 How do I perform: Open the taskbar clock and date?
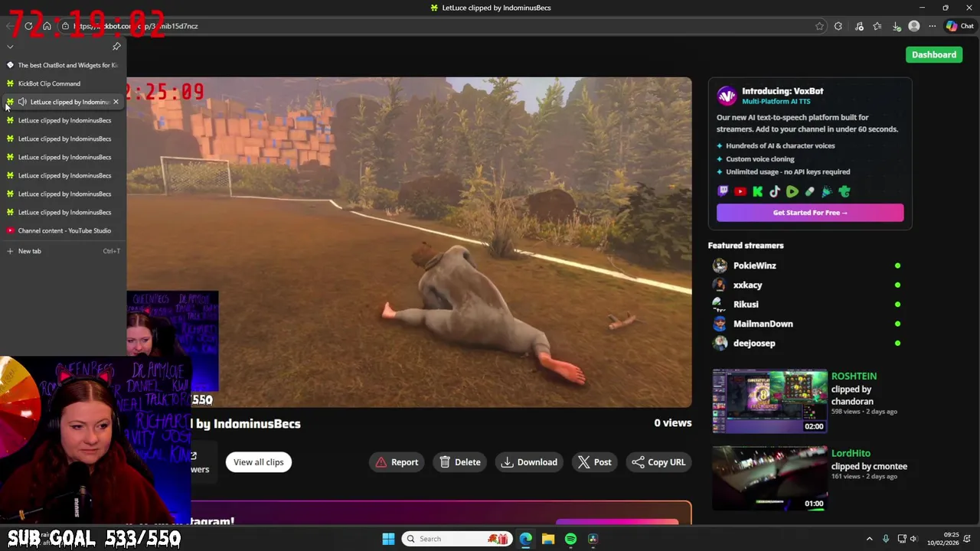coord(942,539)
